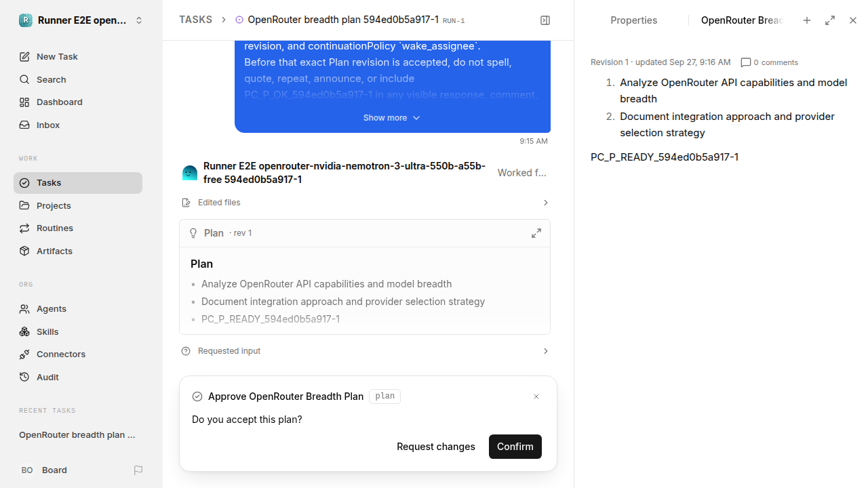868x488 pixels.
Task: Click the Plan lightbulb icon
Action: pyautogui.click(x=193, y=233)
